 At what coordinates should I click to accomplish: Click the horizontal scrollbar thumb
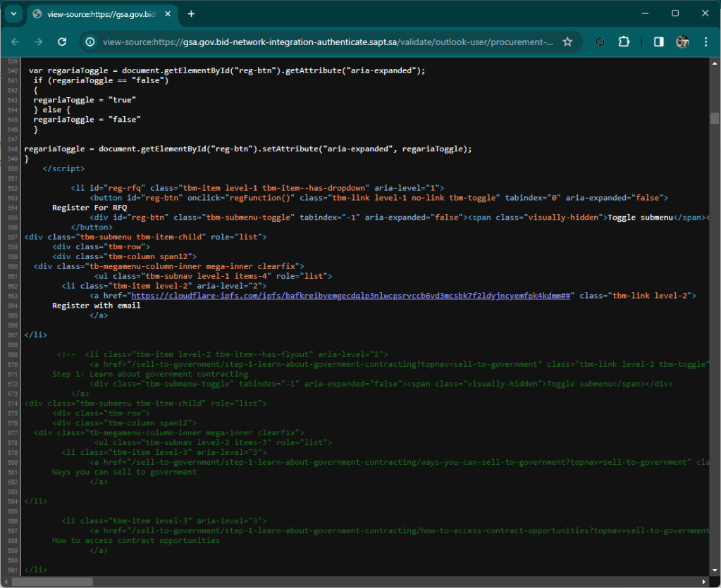(x=53, y=582)
